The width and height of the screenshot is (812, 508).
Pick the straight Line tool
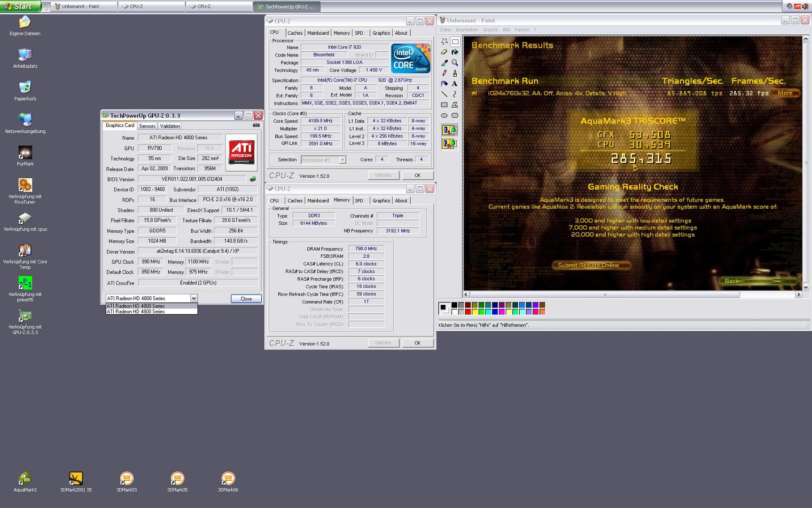click(x=444, y=94)
